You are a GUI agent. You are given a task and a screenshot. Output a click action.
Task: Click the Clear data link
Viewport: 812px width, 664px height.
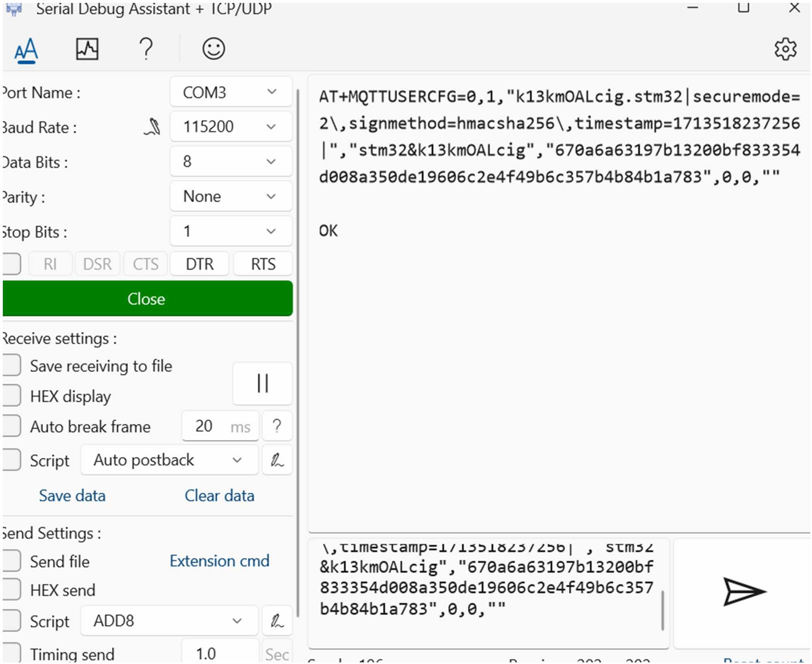219,496
